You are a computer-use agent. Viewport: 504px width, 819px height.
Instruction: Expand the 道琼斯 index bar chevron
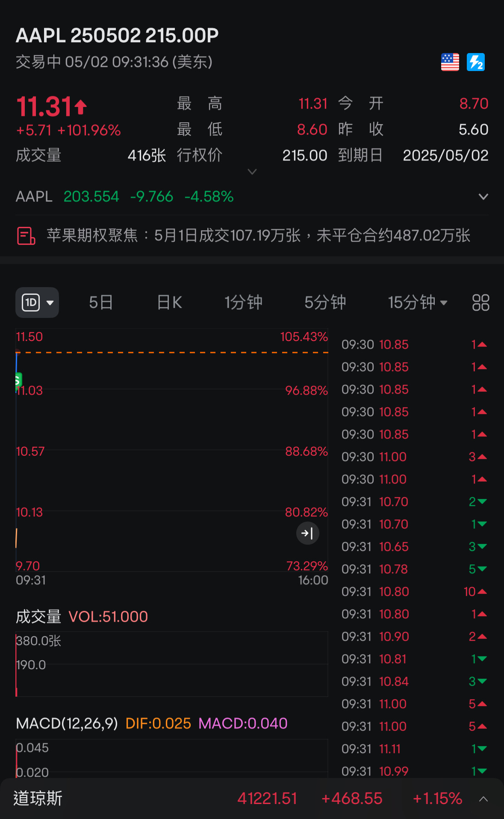(483, 799)
